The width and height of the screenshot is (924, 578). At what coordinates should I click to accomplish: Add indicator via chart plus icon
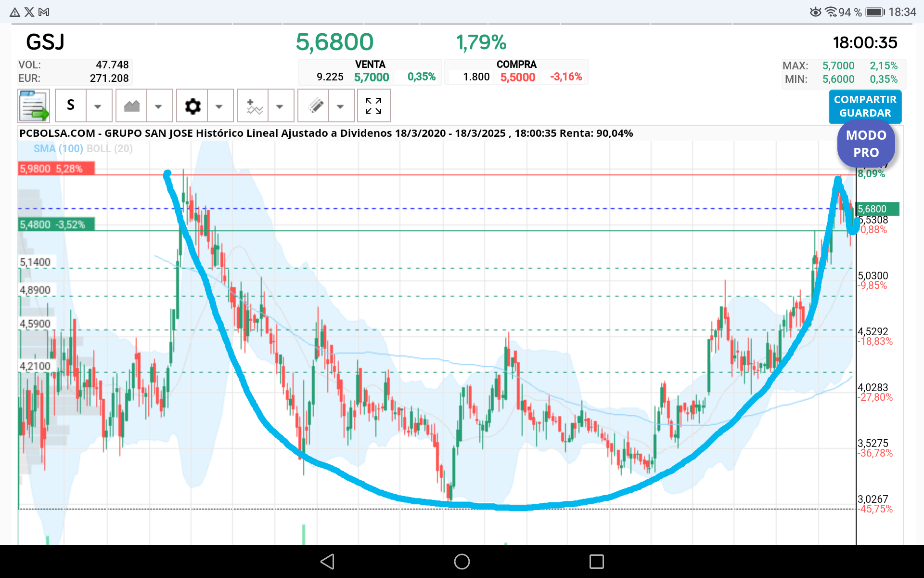253,105
